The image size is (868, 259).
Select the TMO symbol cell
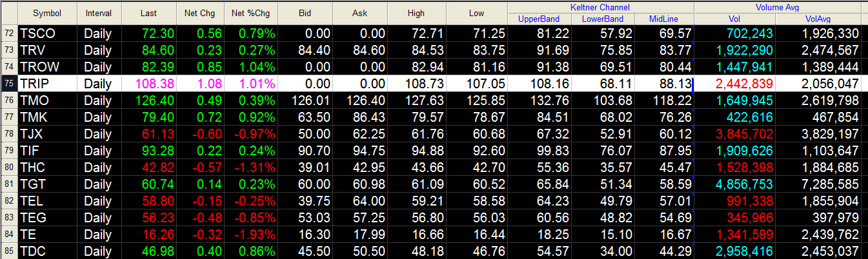[x=47, y=100]
